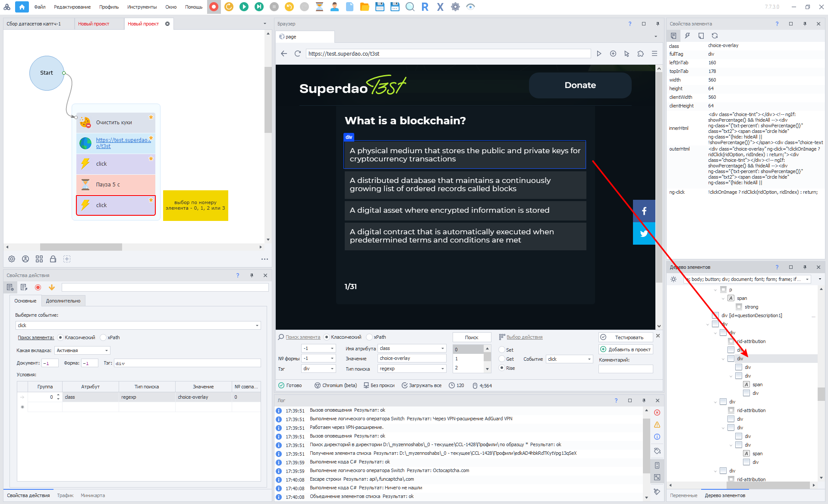Click the Facebook share icon on page
The image size is (828, 504).
644,211
